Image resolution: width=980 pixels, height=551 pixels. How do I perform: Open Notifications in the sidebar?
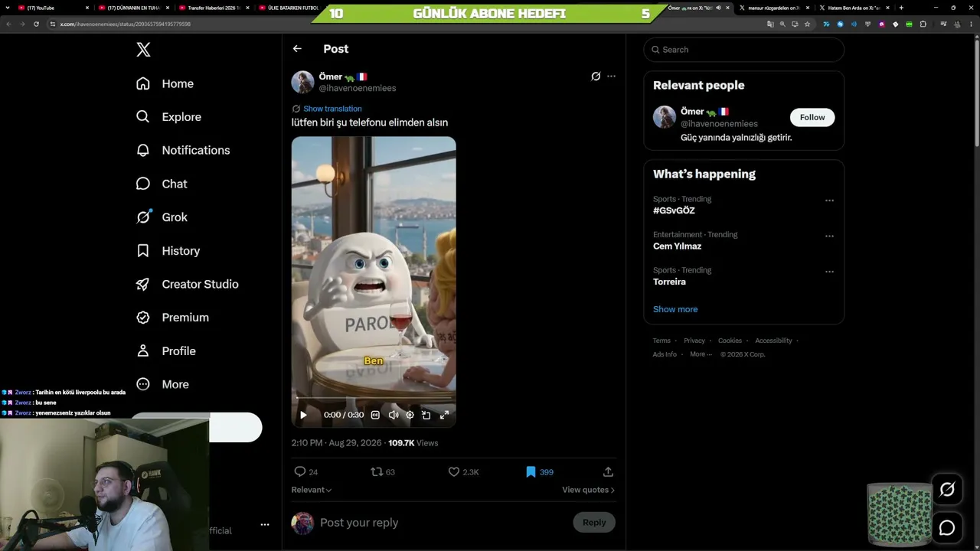click(182, 150)
